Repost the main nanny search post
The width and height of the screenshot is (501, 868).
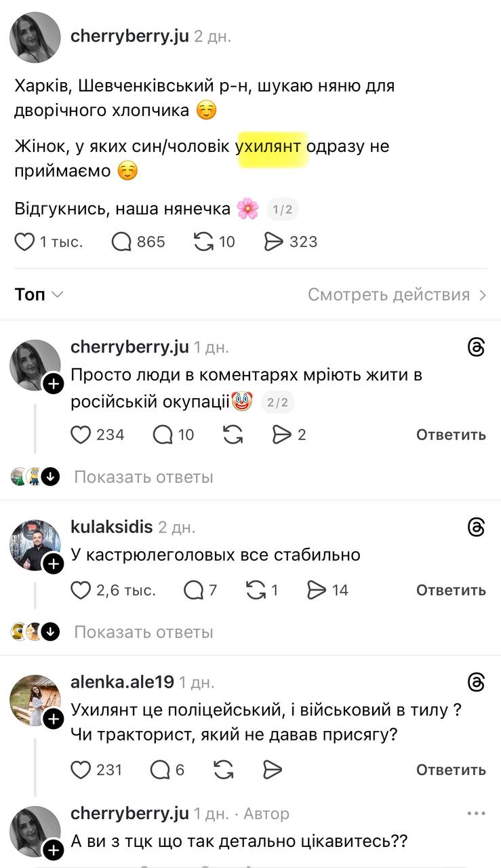tap(203, 242)
